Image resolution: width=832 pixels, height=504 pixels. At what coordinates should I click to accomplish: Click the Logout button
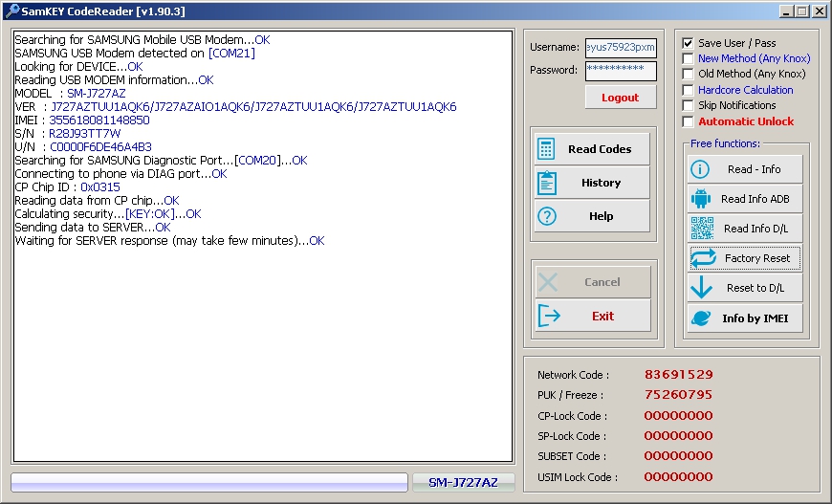click(x=621, y=98)
